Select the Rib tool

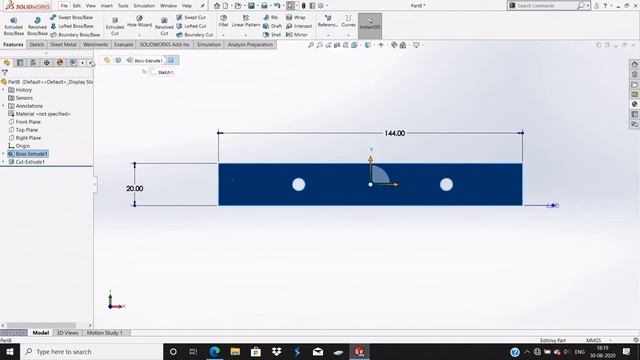pos(271,18)
